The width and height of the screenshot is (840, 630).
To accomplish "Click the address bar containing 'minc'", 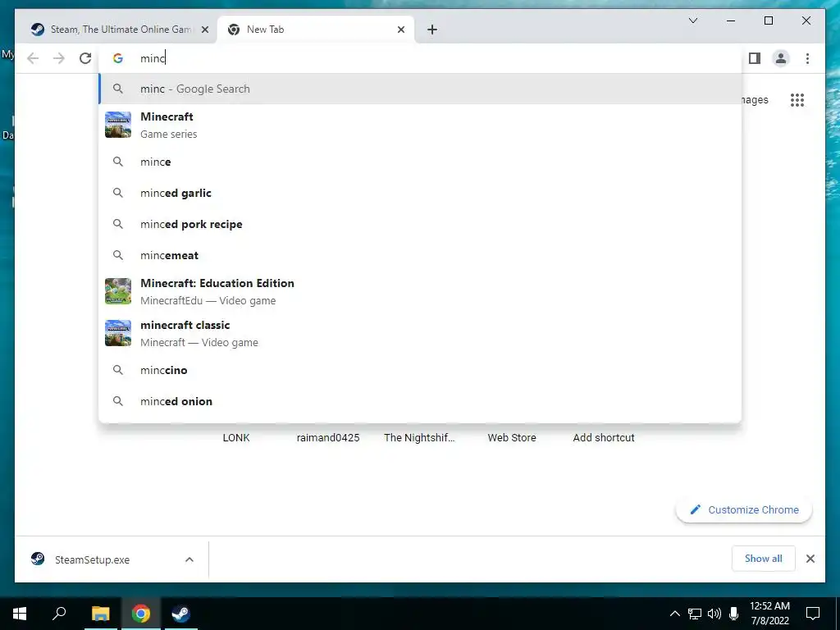I will [420, 58].
